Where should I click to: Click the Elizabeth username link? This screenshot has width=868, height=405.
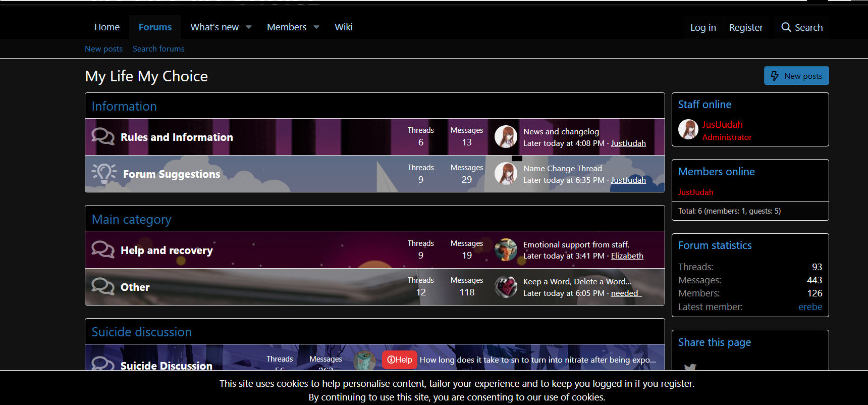click(x=627, y=256)
